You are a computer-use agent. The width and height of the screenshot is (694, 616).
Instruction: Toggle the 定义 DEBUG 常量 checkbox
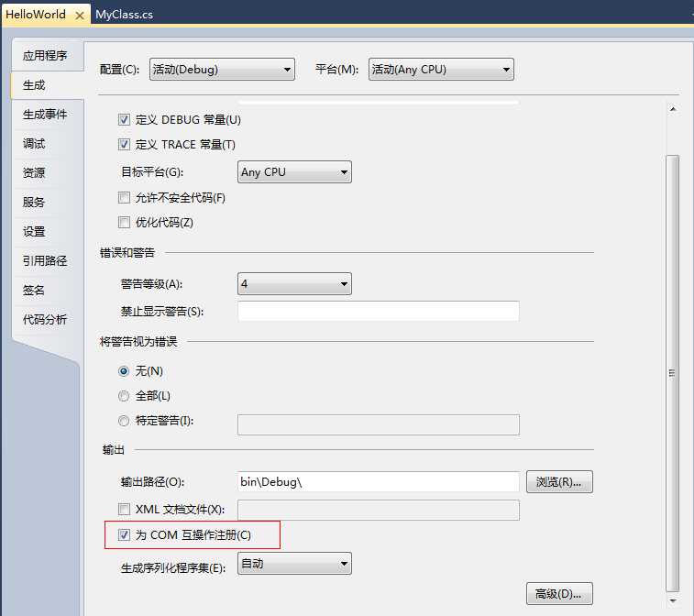pyautogui.click(x=124, y=119)
